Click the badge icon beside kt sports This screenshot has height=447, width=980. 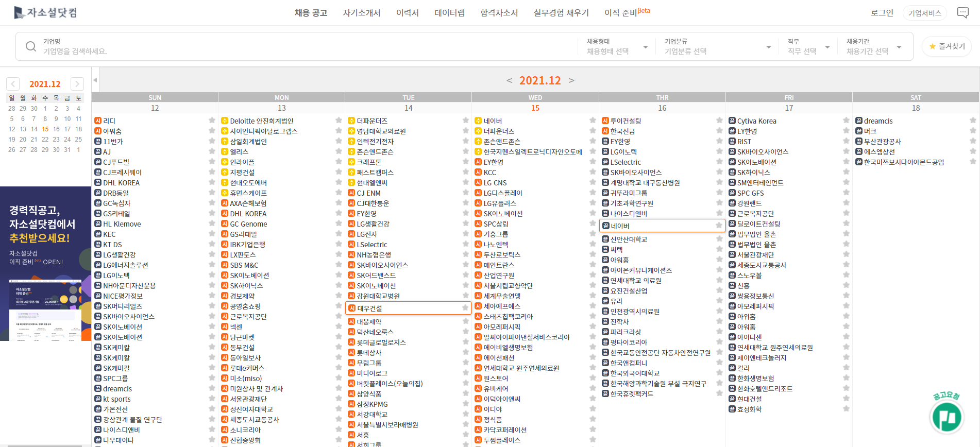click(x=98, y=399)
